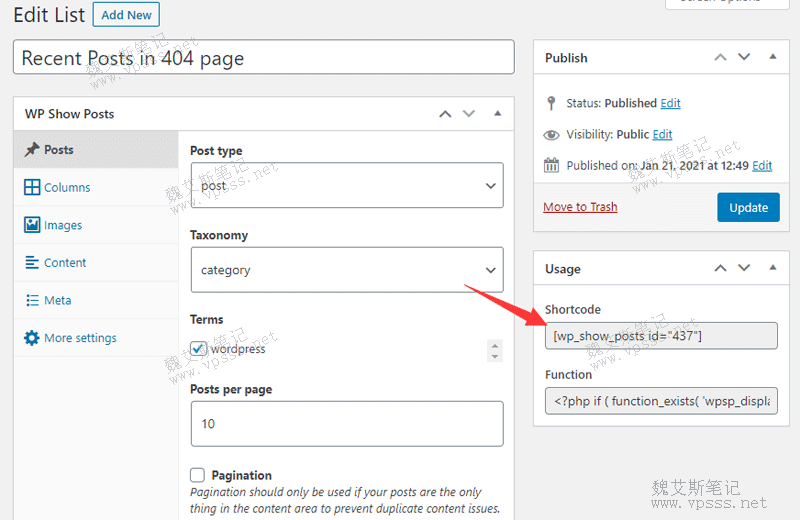Collapse the Usage panel
The height and width of the screenshot is (520, 800).
coord(773,267)
